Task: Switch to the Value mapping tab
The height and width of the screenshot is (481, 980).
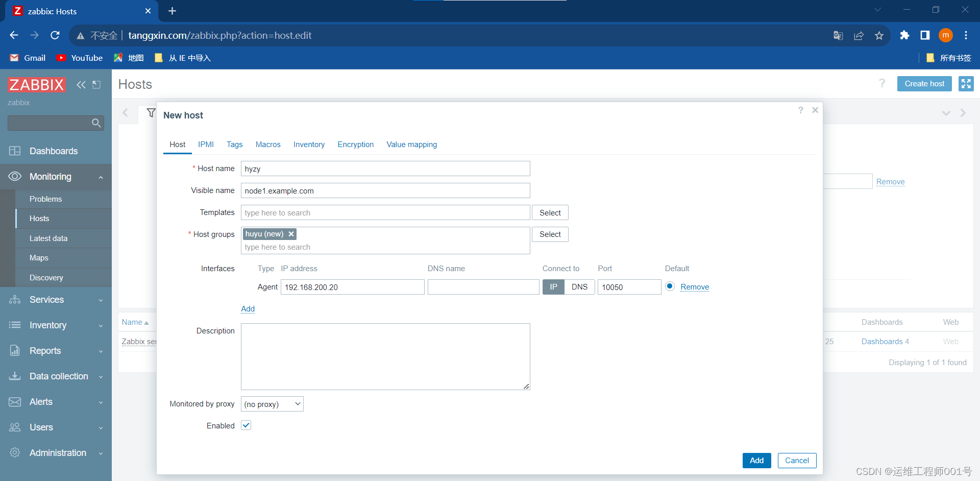Action: [412, 145]
